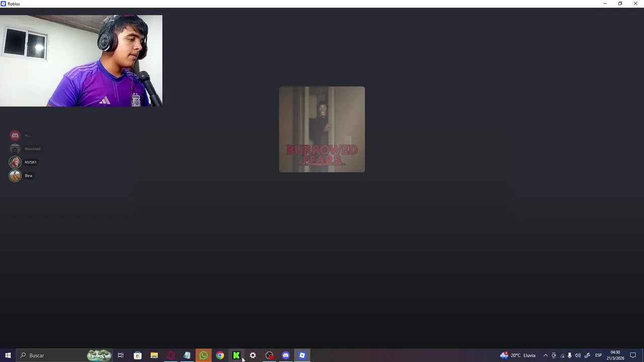The image size is (644, 362).
Task: Click the Buscar search box
Action: pos(64,355)
